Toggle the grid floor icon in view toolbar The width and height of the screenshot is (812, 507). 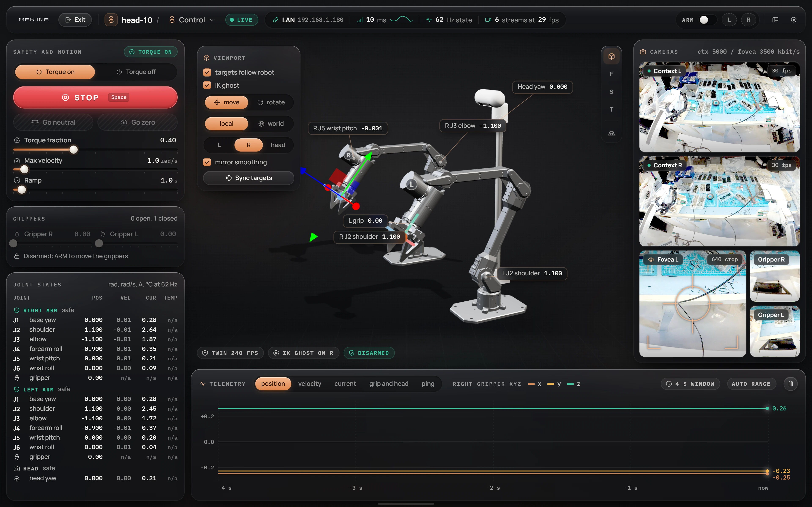611,133
